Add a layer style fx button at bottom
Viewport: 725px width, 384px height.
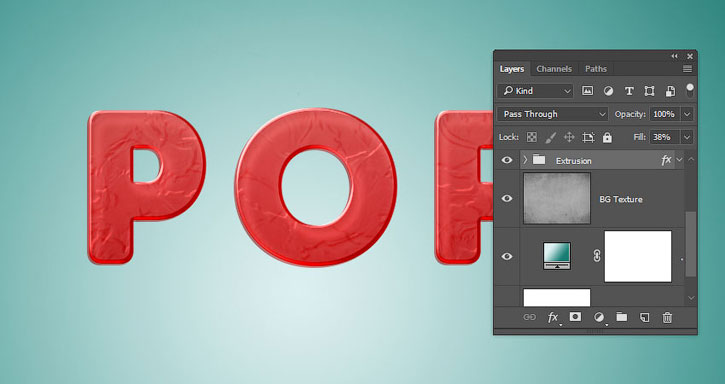553,318
